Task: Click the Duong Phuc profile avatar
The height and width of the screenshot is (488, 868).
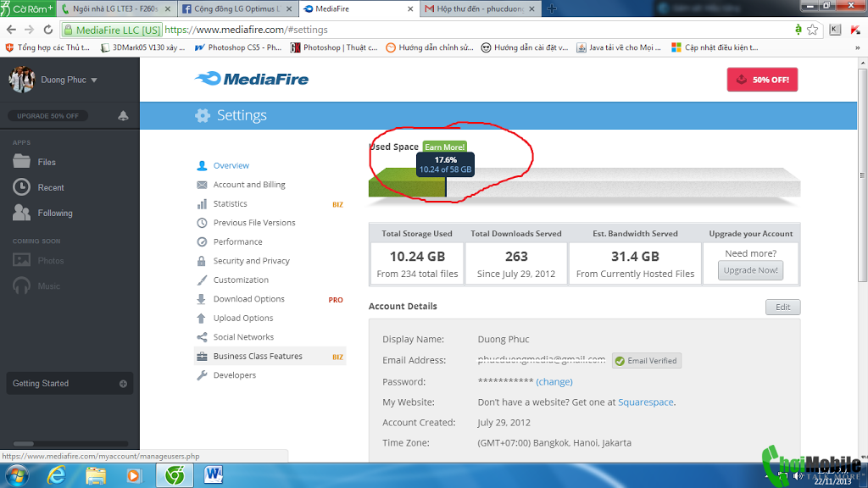Action: point(21,79)
